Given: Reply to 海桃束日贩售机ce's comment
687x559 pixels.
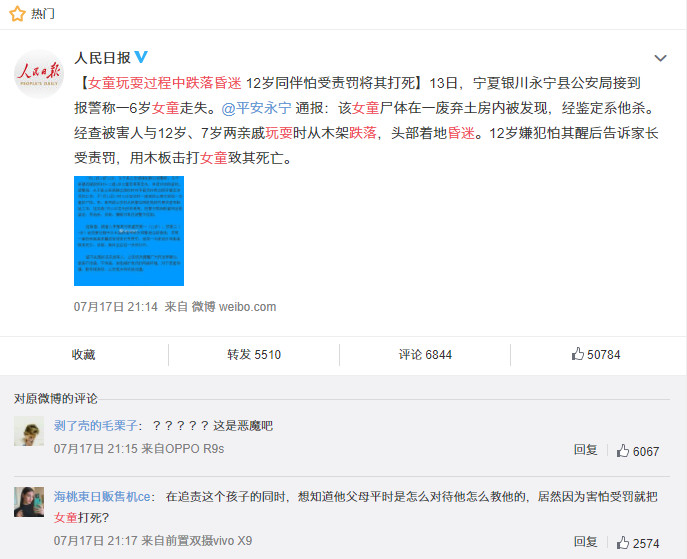Looking at the screenshot, I should click(x=586, y=542).
